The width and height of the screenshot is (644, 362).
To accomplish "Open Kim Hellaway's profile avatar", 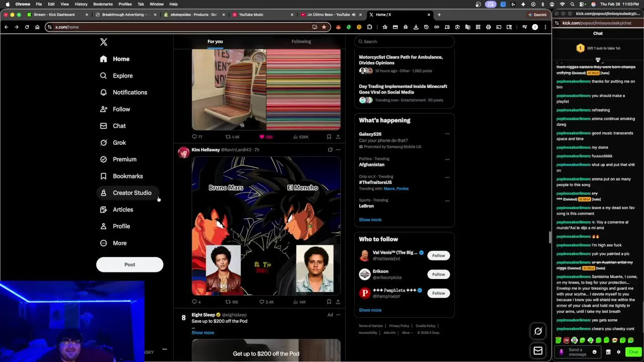I will [x=184, y=153].
